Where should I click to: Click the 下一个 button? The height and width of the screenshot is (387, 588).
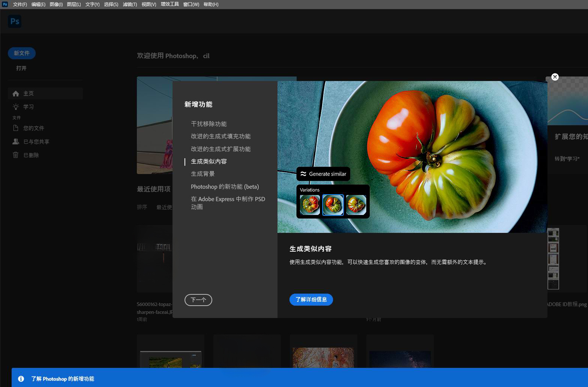click(198, 300)
